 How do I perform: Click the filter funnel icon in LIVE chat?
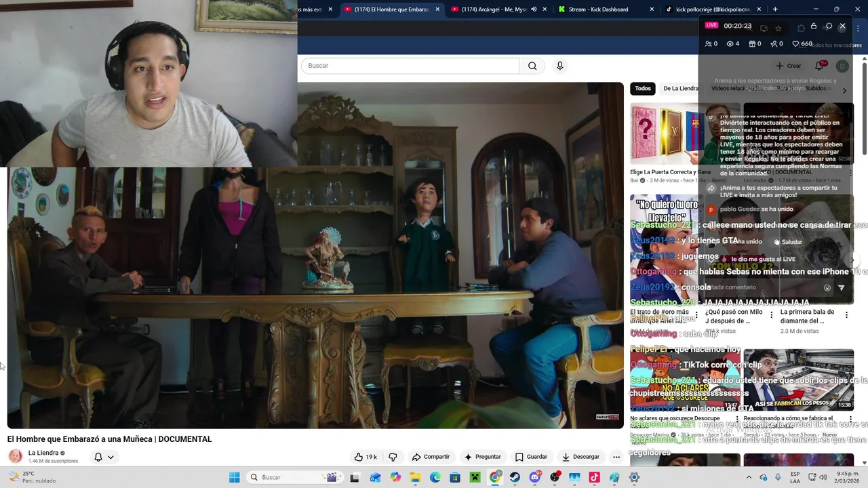tap(842, 288)
